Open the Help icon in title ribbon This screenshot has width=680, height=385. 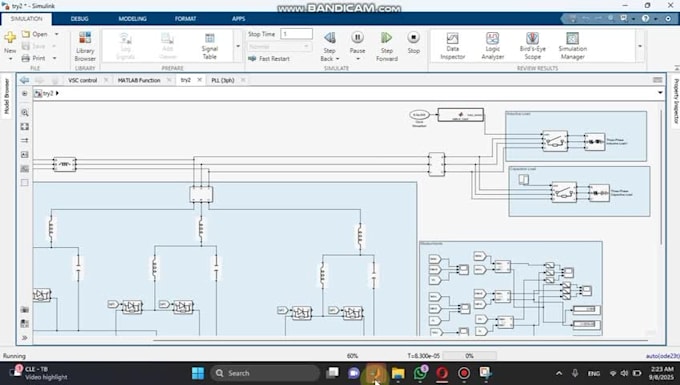(645, 19)
